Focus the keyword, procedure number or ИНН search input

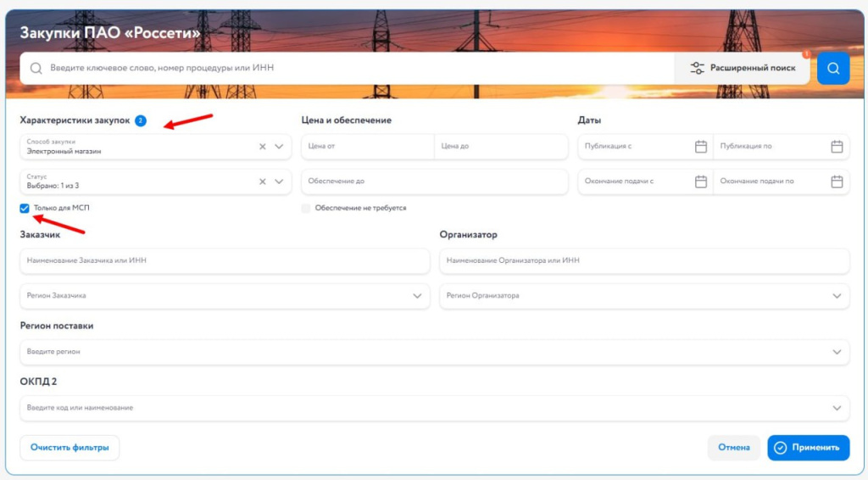click(347, 68)
